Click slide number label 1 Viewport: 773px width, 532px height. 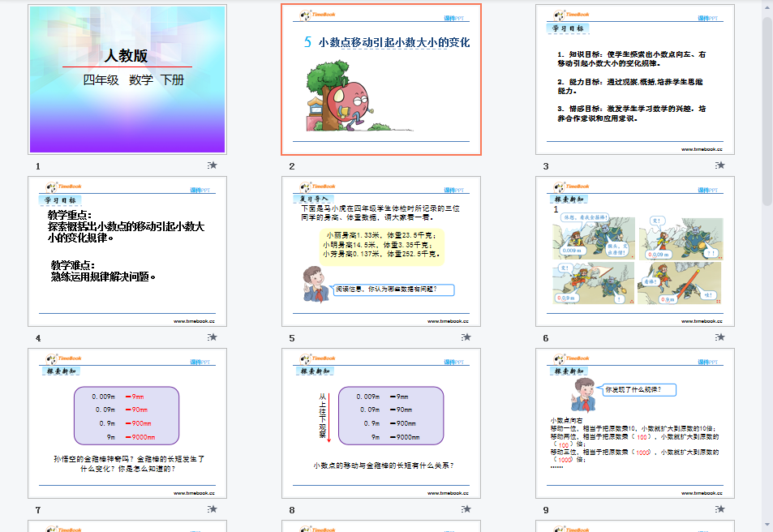[38, 166]
